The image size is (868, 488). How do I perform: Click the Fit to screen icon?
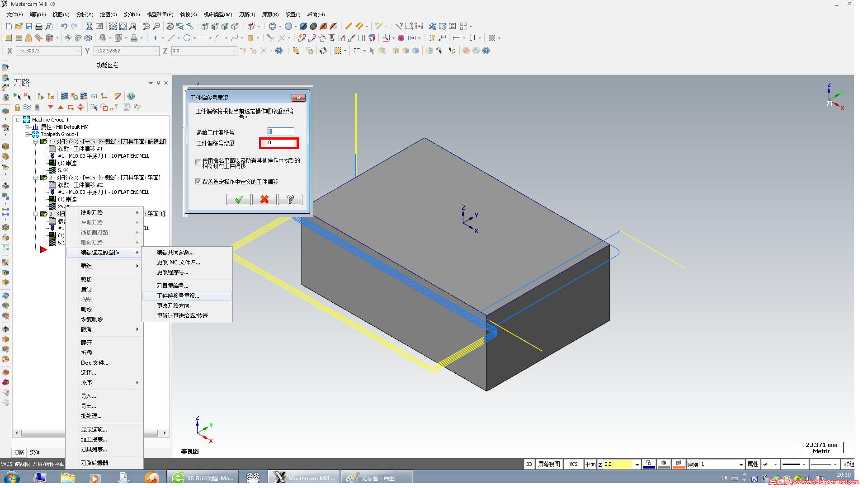[90, 26]
